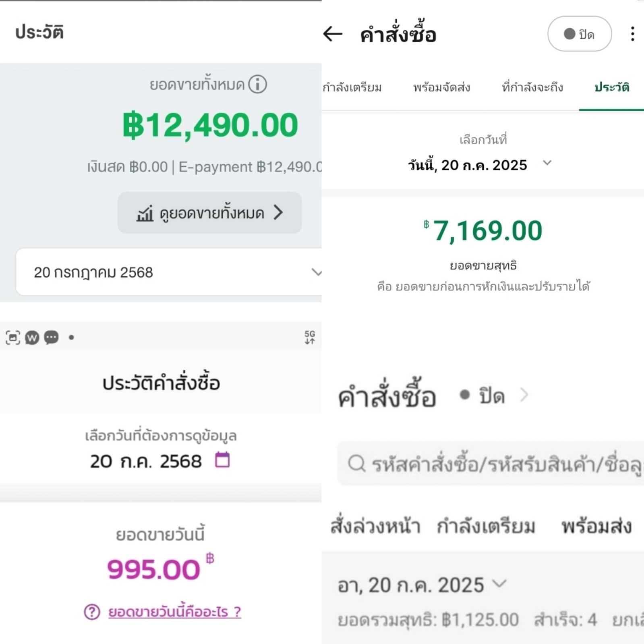Tap the screenshot capture status icon
644x644 pixels.
pos(13,338)
